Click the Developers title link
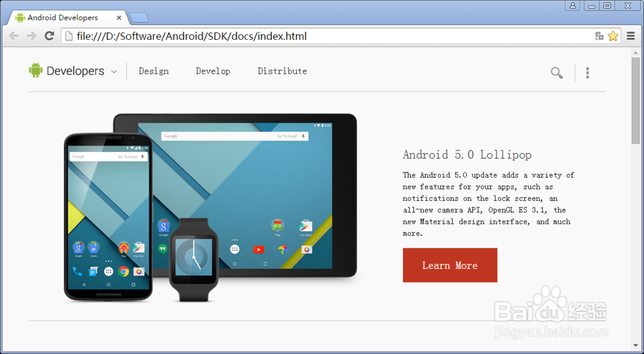 [75, 71]
